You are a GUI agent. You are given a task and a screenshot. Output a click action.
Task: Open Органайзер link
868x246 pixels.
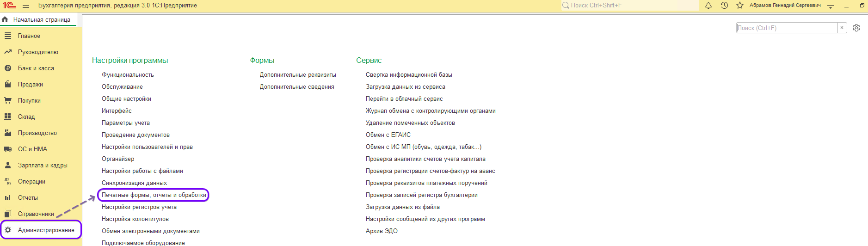118,159
